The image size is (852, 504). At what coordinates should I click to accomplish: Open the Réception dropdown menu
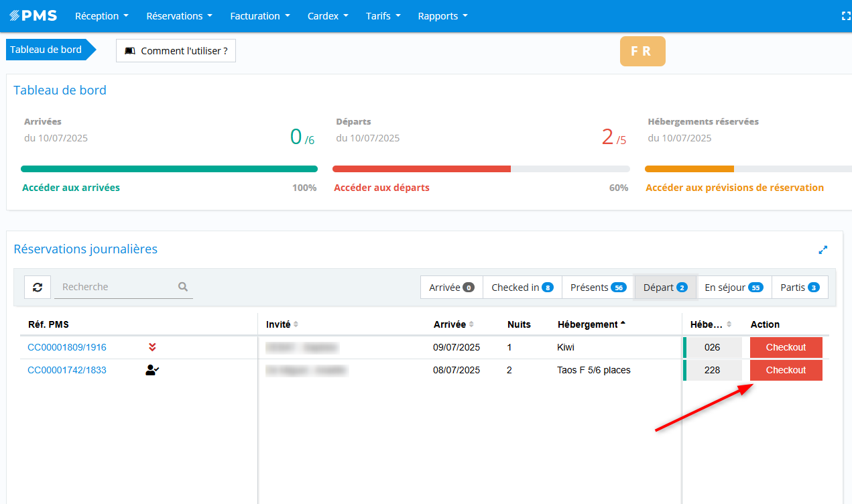101,16
